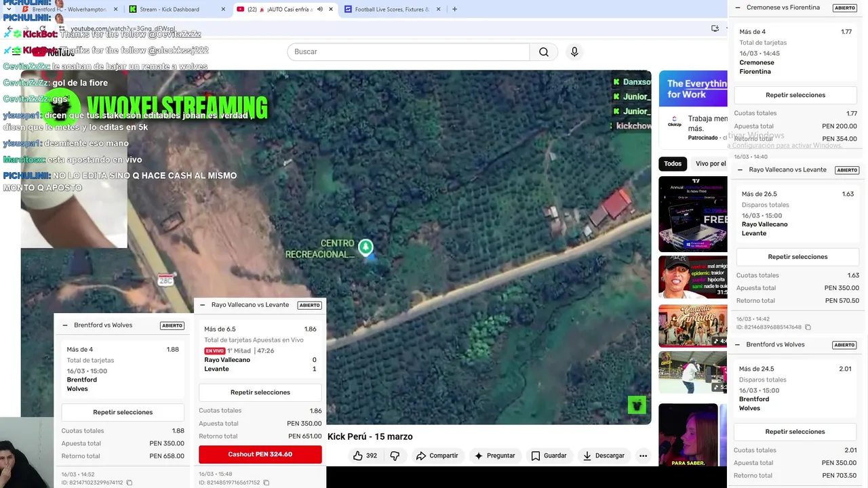
Task: Collapse the Brentford vs Wolves slip showing Más de 24.5
Action: point(737,345)
